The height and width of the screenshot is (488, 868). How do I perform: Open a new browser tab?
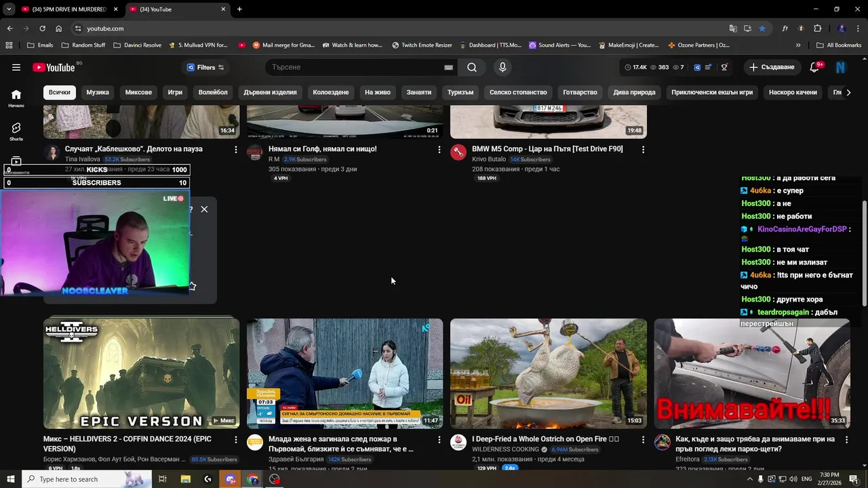point(239,9)
